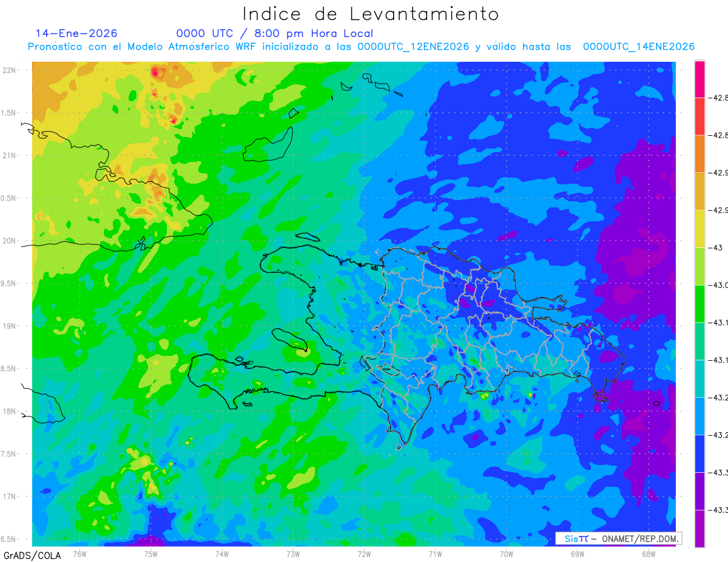Screen dimensions: 728x562
Task: Click the "76W" longitude label
Action: [80, 554]
